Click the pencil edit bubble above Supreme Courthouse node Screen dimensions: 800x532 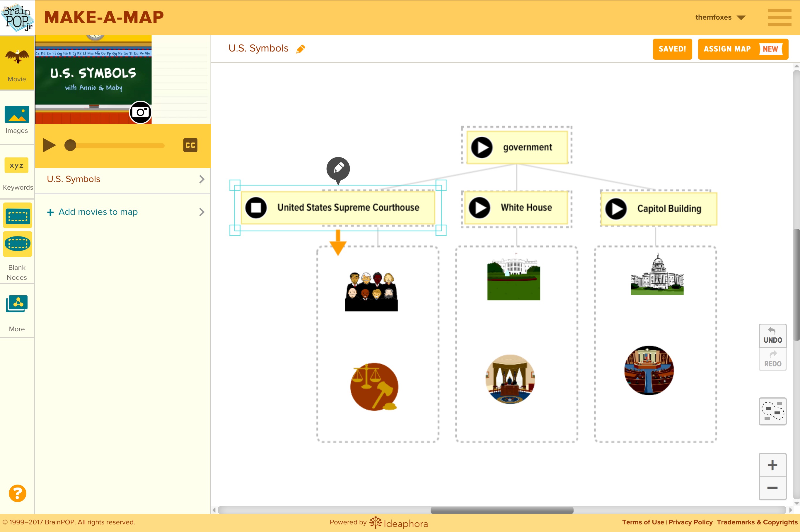coord(338,168)
